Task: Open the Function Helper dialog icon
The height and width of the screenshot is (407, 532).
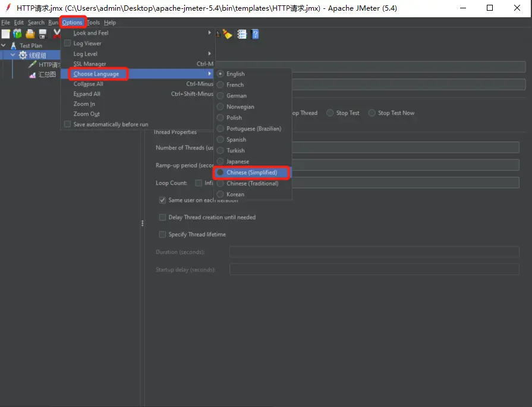Action: click(242, 35)
